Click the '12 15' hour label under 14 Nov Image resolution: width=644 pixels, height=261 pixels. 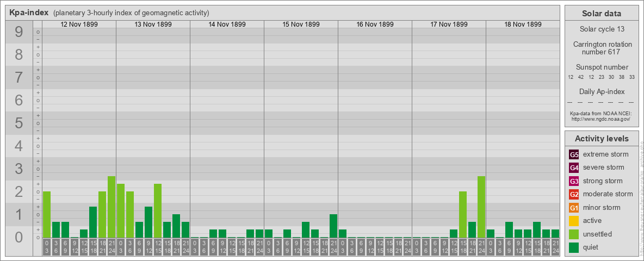tap(232, 247)
